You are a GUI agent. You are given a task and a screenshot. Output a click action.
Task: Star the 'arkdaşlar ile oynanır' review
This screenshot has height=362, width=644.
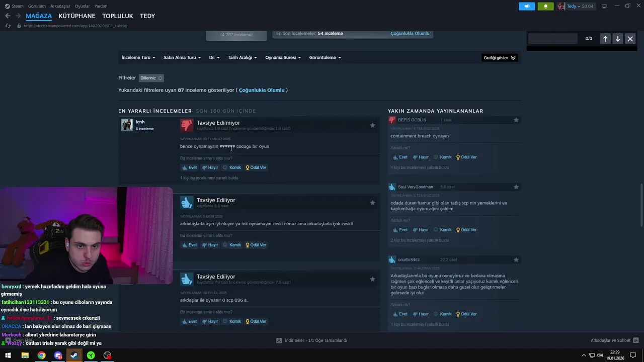372,279
